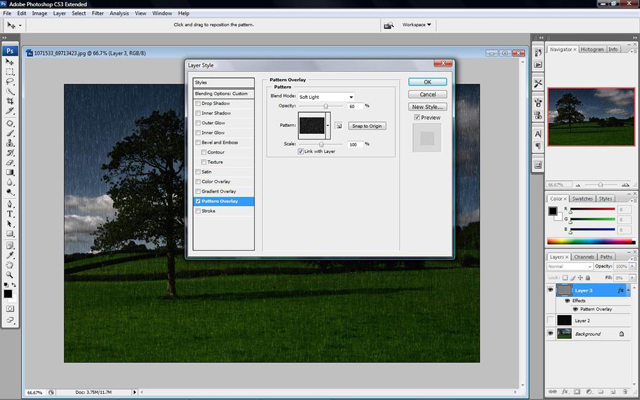The width and height of the screenshot is (640, 400).
Task: Select the Lasso tool
Action: (x=10, y=81)
